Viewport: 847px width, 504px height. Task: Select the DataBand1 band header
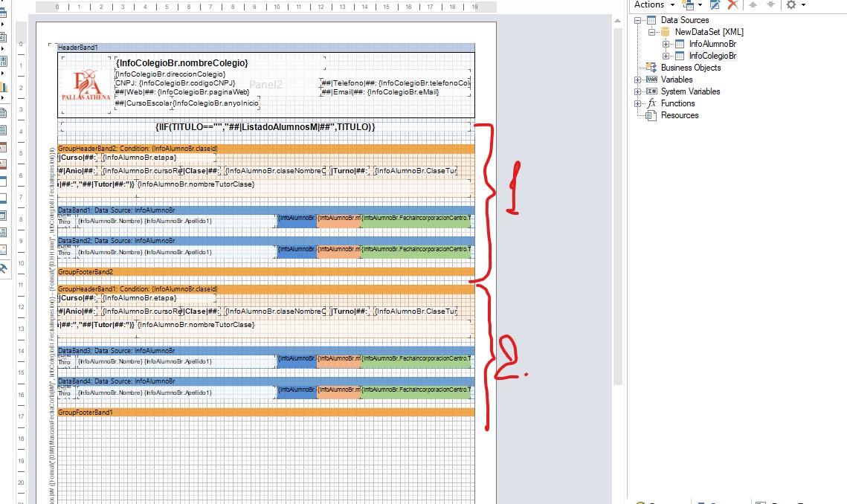pyautogui.click(x=265, y=210)
